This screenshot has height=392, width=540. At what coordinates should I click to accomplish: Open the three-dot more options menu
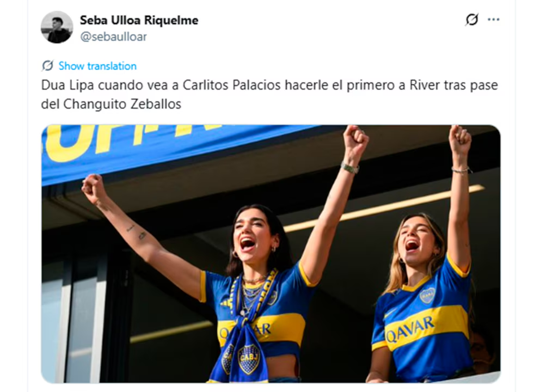494,20
